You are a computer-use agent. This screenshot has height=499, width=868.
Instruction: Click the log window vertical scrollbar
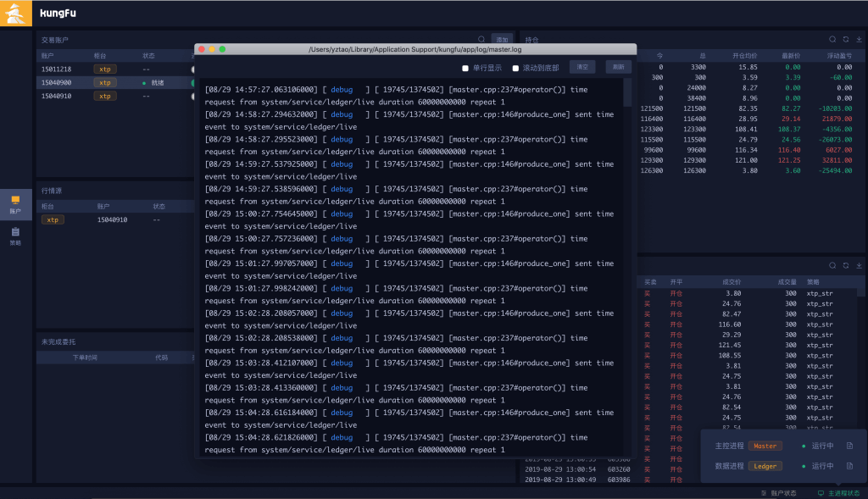(627, 92)
